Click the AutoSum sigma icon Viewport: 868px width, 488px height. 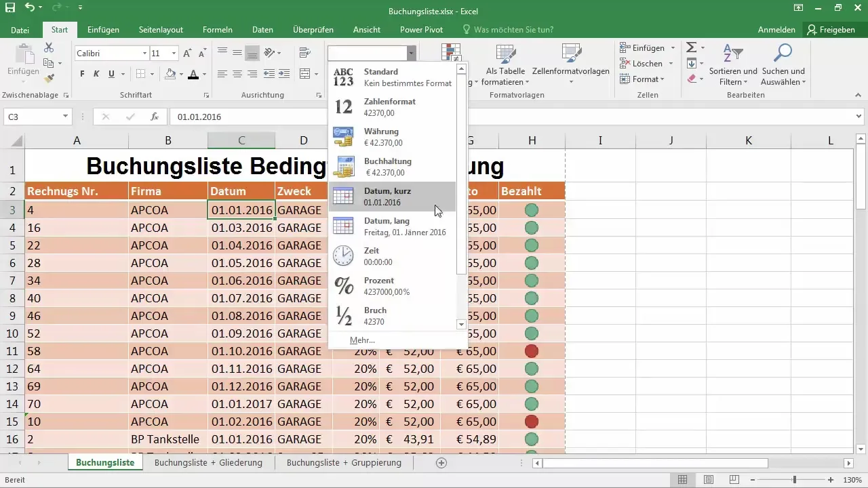[x=691, y=47]
